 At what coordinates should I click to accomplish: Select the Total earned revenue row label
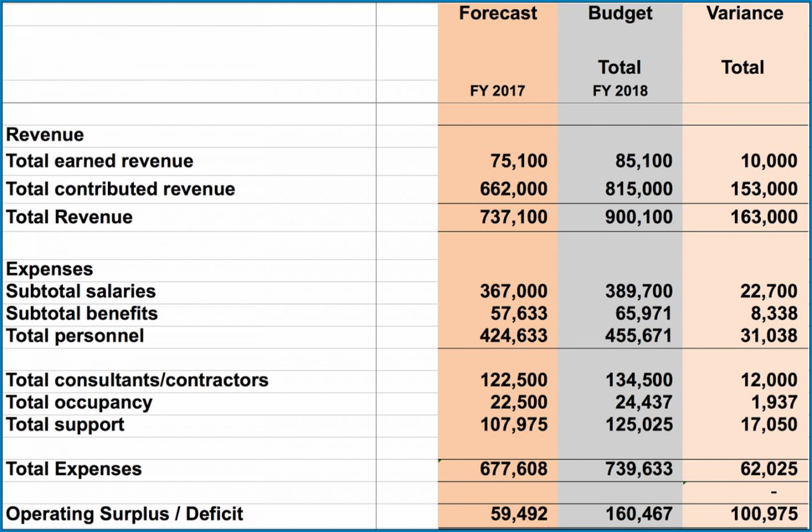coord(100,161)
